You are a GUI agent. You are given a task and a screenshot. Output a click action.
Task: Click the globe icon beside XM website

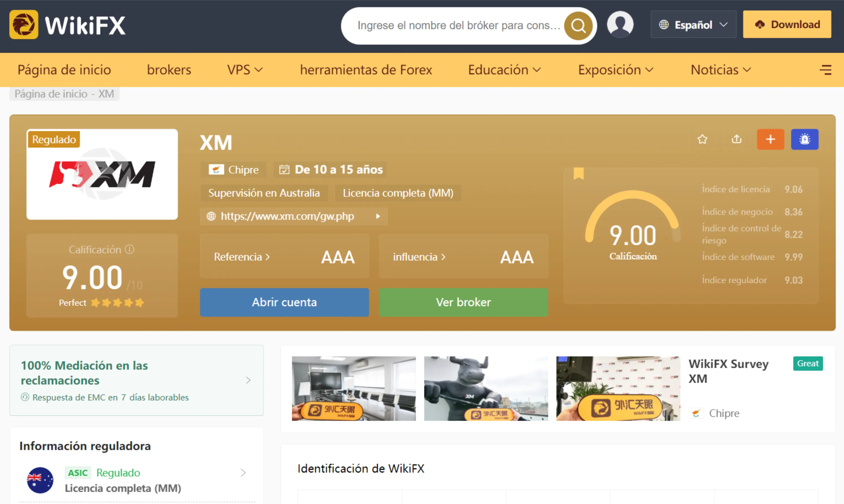[x=211, y=216]
